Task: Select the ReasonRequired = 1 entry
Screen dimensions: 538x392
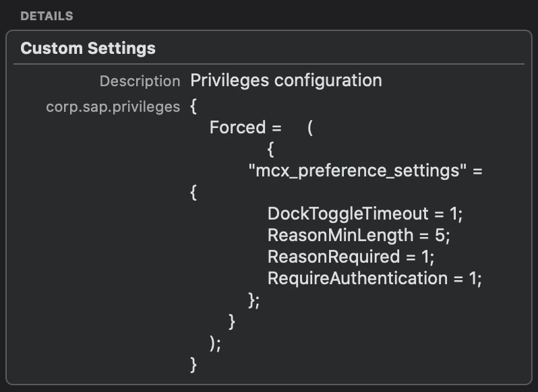Action: point(351,257)
